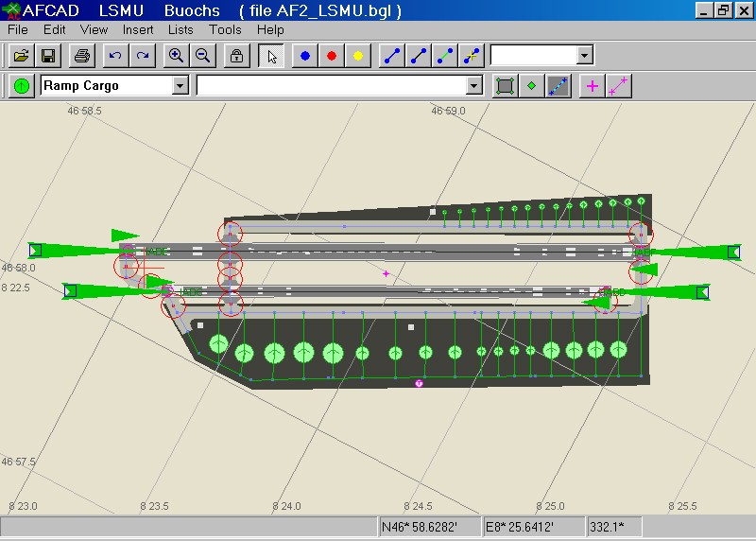Click the Print icon
Screen dimensions: 756x541
[x=82, y=56]
